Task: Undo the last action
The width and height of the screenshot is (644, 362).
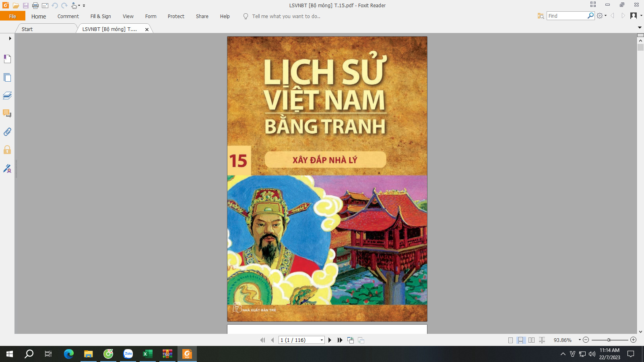Action: coord(55,6)
